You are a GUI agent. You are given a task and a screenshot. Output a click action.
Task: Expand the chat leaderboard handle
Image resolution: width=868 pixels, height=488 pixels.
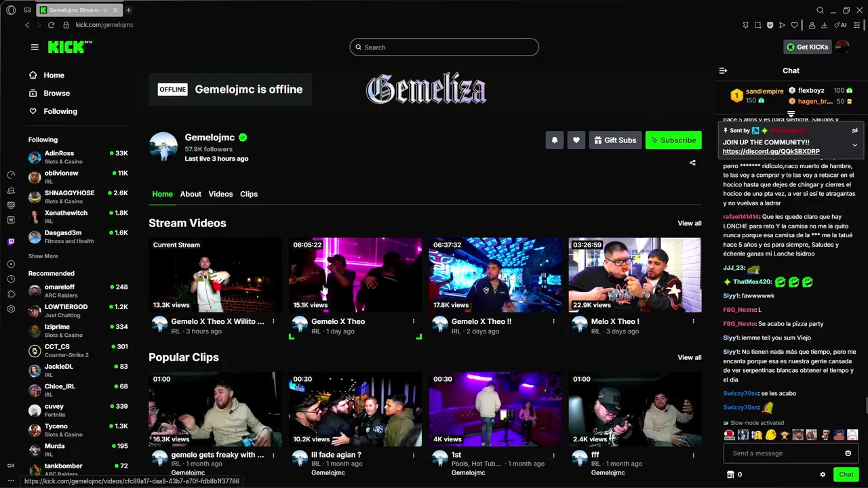point(791,114)
